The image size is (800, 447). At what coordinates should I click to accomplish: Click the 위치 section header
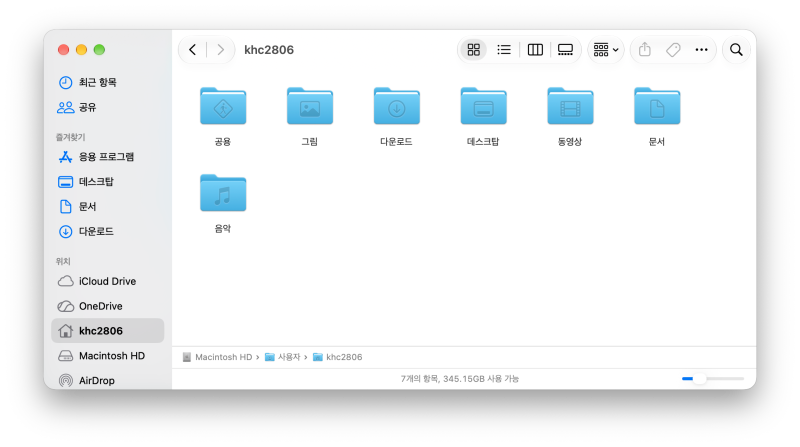coord(63,261)
